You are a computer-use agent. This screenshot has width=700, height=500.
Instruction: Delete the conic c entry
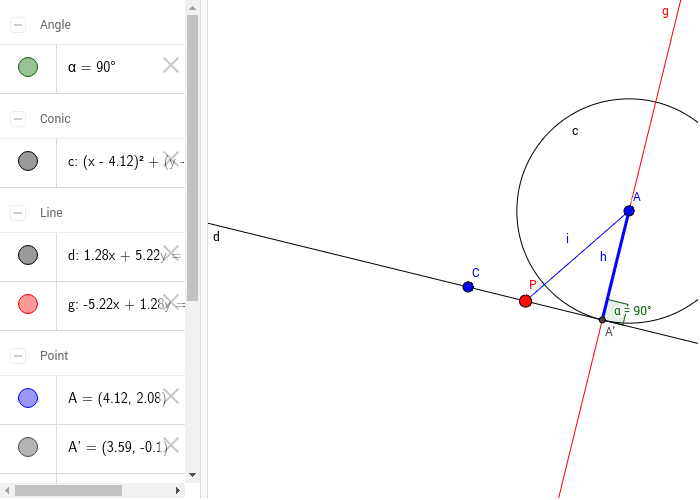[x=171, y=159]
